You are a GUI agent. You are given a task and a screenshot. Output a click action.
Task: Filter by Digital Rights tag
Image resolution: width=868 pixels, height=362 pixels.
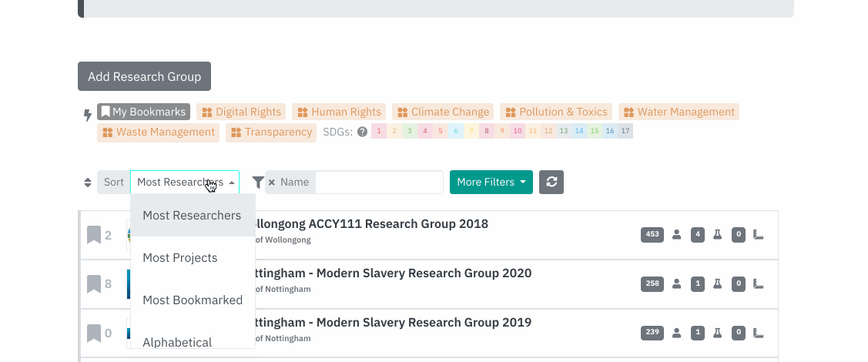tap(241, 112)
